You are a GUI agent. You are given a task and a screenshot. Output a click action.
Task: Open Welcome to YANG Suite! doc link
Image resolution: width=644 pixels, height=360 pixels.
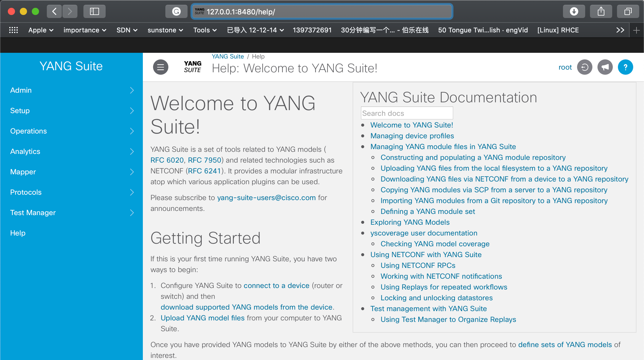411,125
